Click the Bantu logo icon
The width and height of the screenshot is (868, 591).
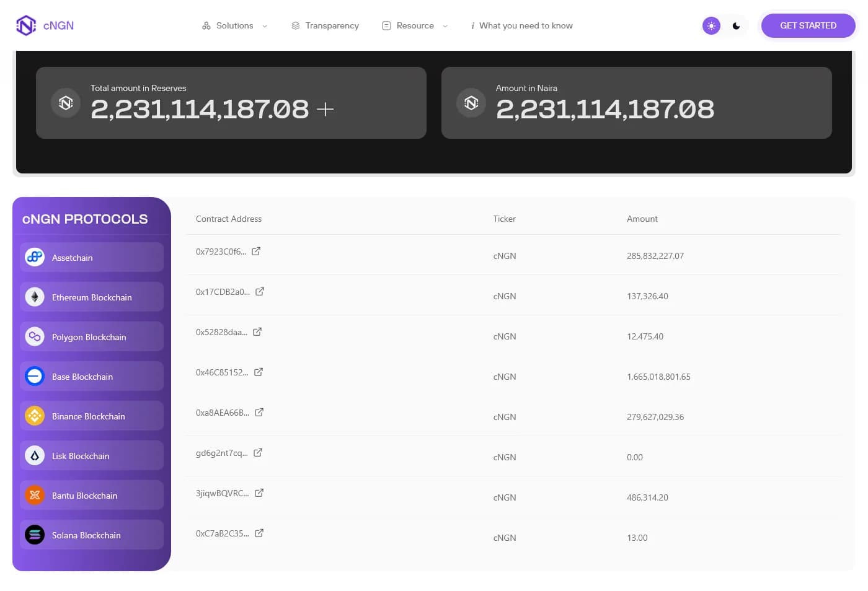tap(35, 495)
